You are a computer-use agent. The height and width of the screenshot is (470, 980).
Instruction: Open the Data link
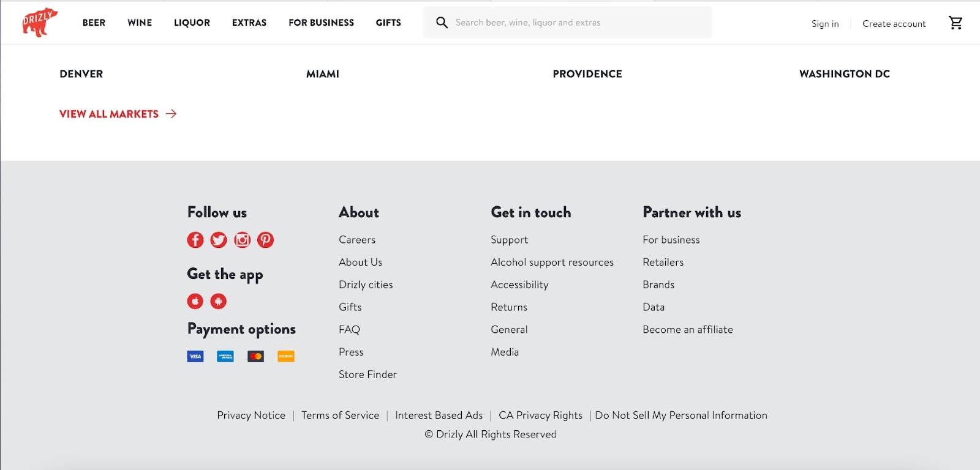point(654,307)
